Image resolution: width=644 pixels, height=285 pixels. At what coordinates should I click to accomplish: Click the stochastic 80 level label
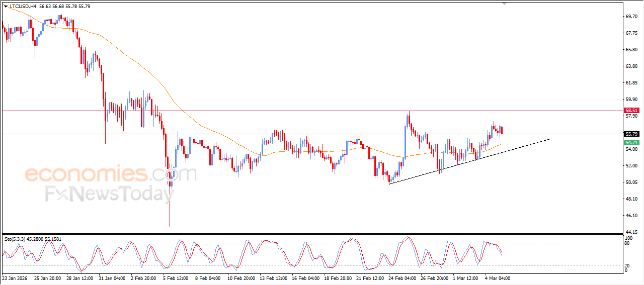click(627, 243)
